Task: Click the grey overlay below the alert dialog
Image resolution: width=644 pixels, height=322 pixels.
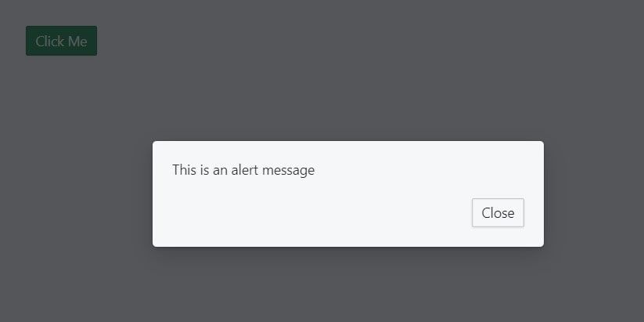Action: (348, 284)
